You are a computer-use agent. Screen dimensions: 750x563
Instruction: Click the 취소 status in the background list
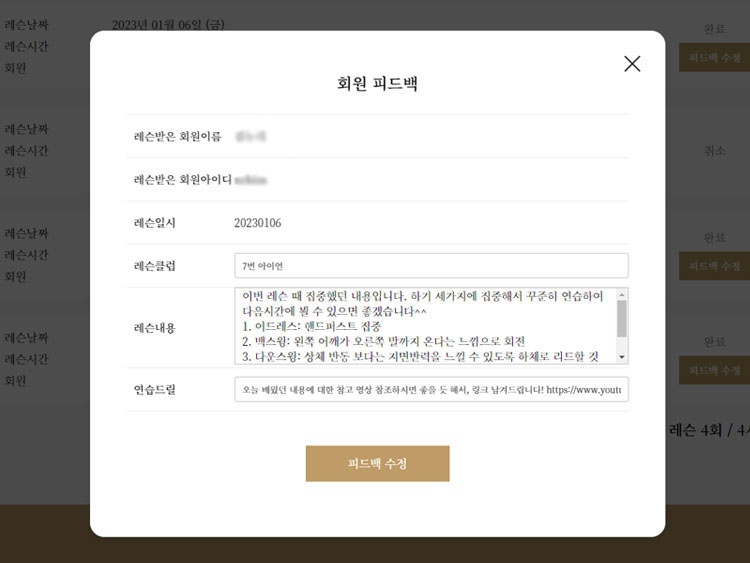click(x=714, y=151)
